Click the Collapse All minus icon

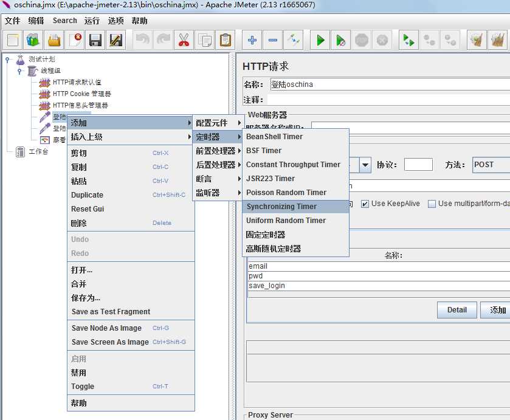pos(272,40)
